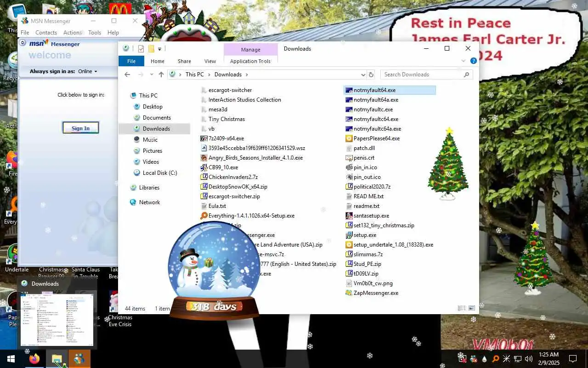Open Firefox from the taskbar
This screenshot has width=588, height=368.
[x=34, y=359]
